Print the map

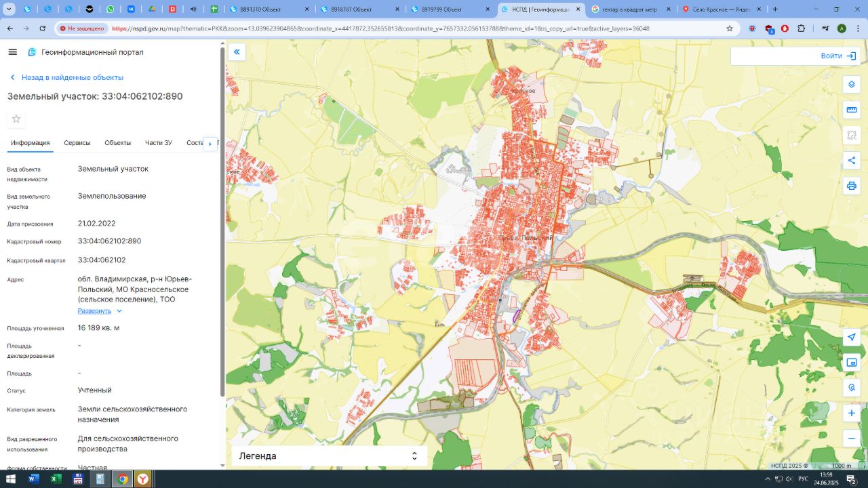click(x=852, y=186)
